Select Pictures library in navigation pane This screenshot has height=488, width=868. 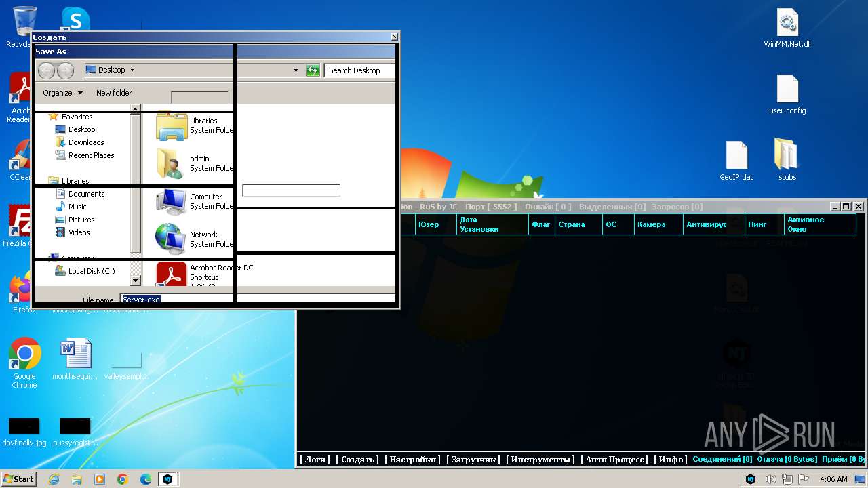pyautogui.click(x=81, y=220)
